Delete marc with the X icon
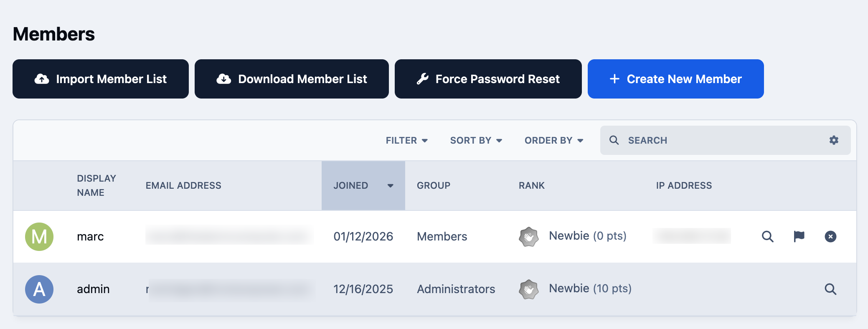Image resolution: width=868 pixels, height=329 pixels. pyautogui.click(x=830, y=237)
